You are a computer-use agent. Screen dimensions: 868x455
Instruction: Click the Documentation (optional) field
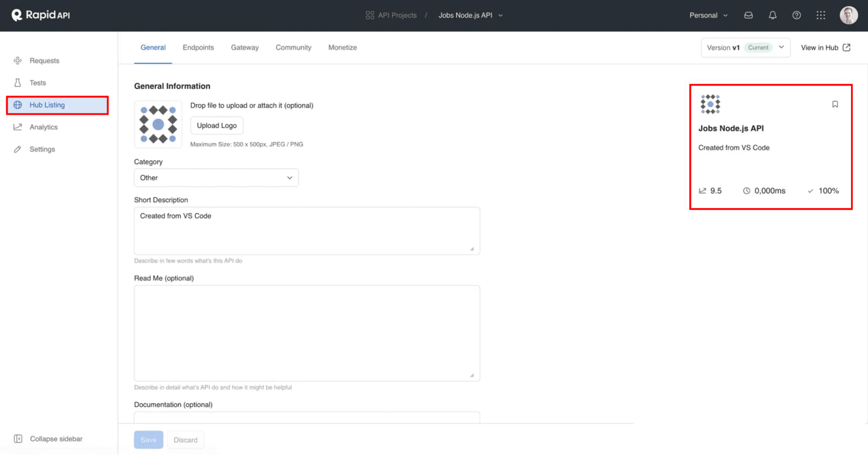(x=307, y=417)
